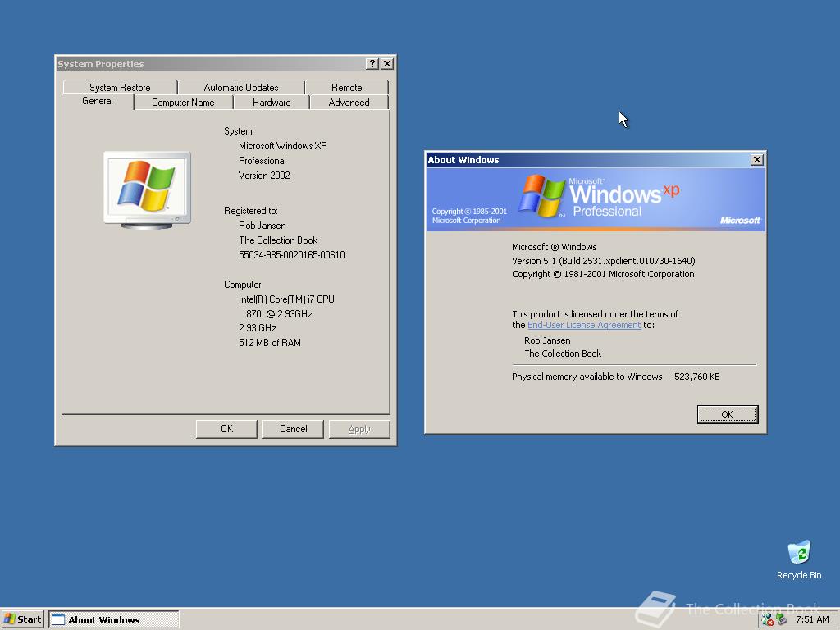The width and height of the screenshot is (840, 630).
Task: Close the System Properties dialog
Action: pos(387,64)
